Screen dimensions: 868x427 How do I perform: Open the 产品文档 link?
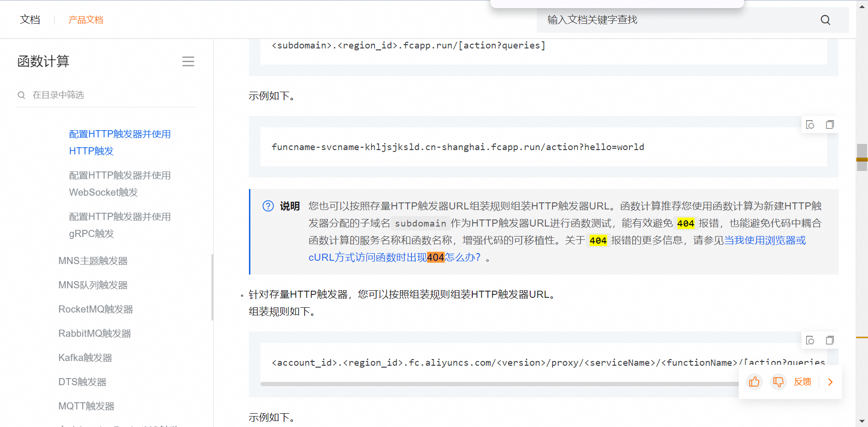click(86, 20)
